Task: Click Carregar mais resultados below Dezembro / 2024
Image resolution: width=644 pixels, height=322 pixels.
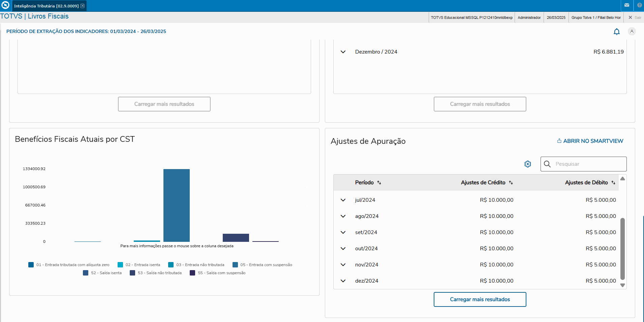Action: [x=480, y=104]
